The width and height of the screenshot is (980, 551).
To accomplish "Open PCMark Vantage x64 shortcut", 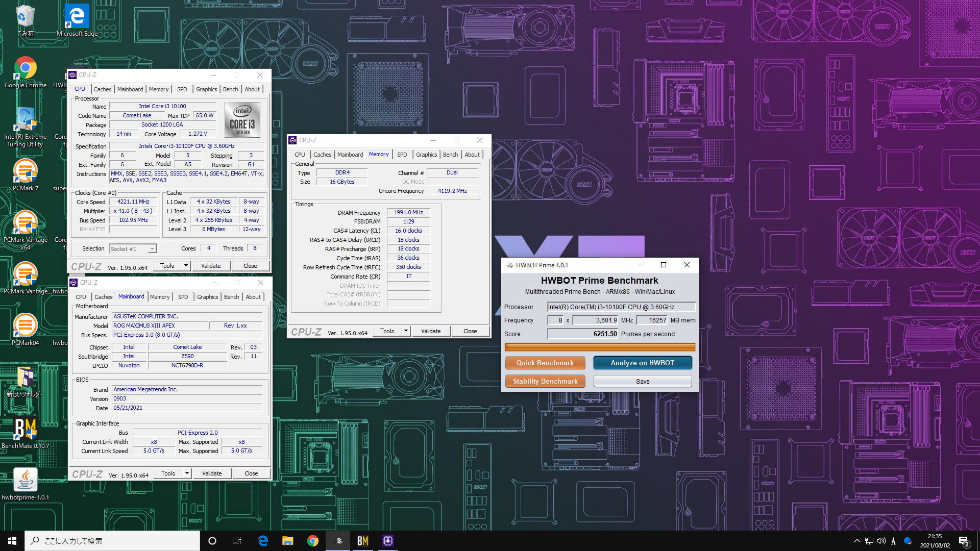I will [25, 231].
